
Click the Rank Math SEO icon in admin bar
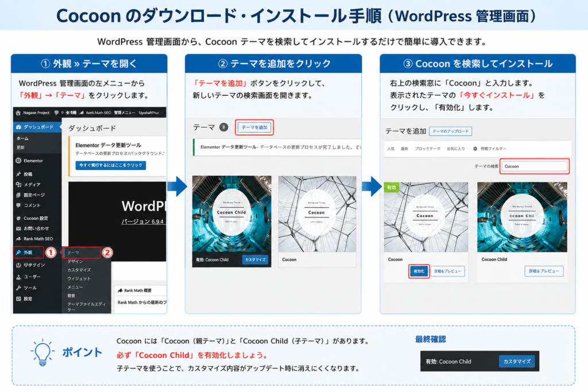[x=82, y=113]
